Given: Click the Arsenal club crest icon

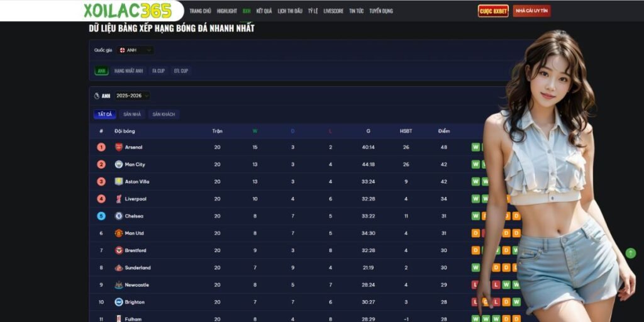Looking at the screenshot, I should point(118,147).
